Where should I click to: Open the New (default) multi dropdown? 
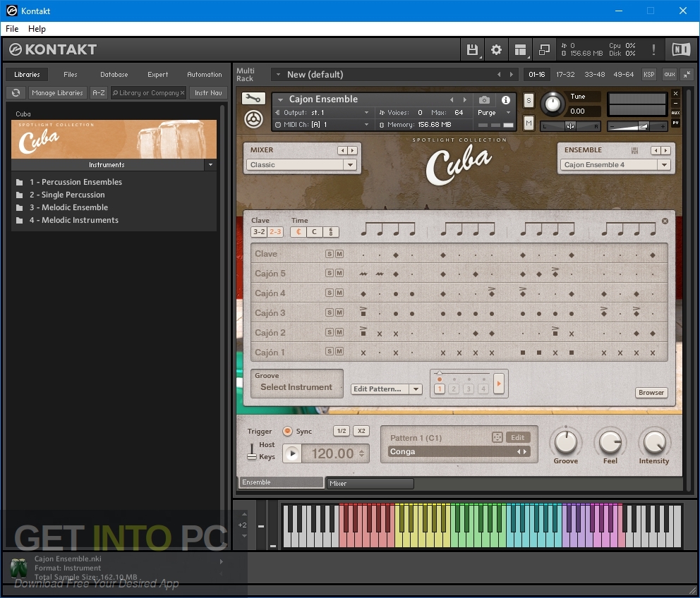[x=278, y=75]
